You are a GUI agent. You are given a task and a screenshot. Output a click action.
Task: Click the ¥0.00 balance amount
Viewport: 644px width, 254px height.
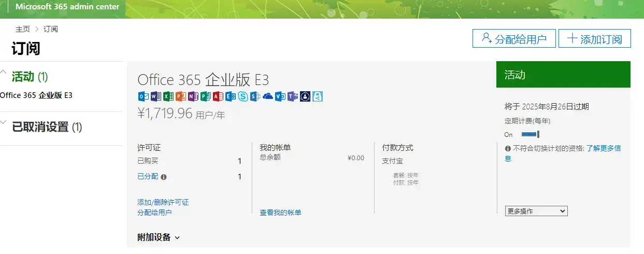(x=356, y=158)
